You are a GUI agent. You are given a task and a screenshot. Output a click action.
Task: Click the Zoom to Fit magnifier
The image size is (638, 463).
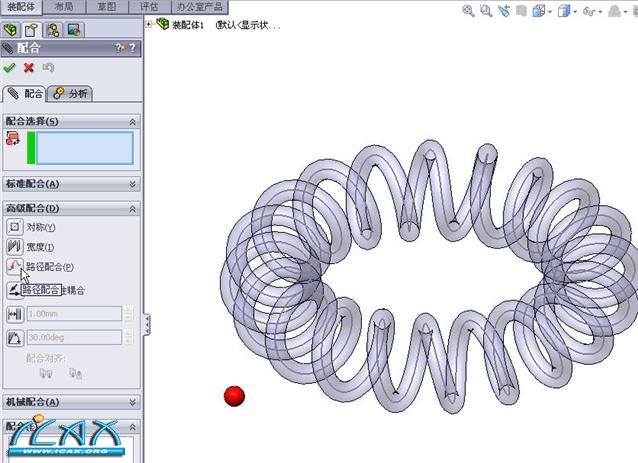pyautogui.click(x=468, y=12)
